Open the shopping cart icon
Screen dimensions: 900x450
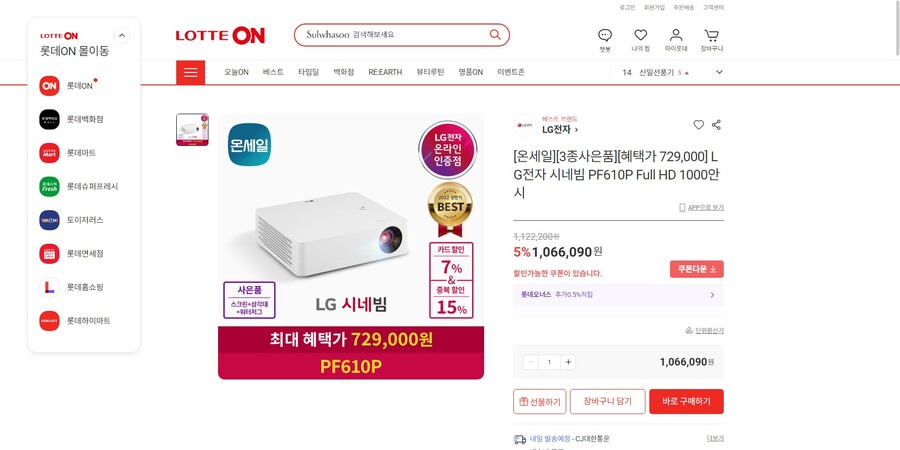pos(712,35)
